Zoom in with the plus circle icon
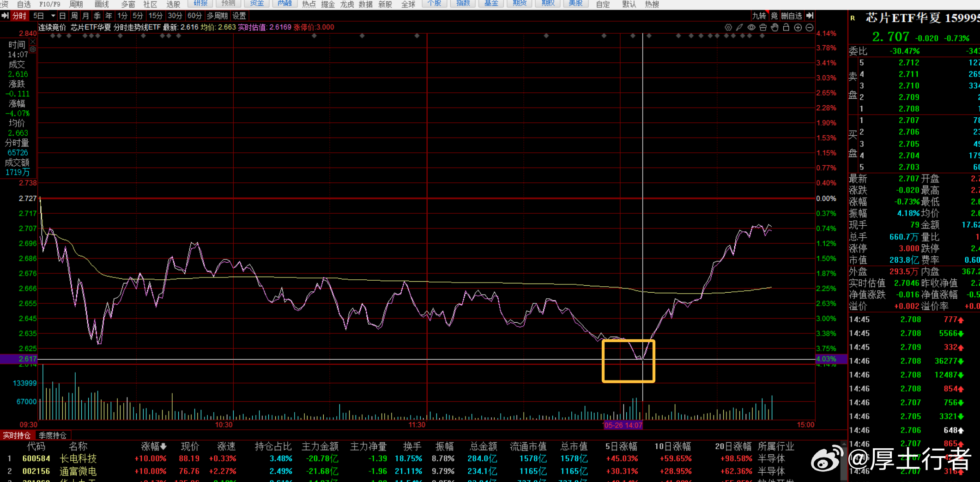 (798, 28)
